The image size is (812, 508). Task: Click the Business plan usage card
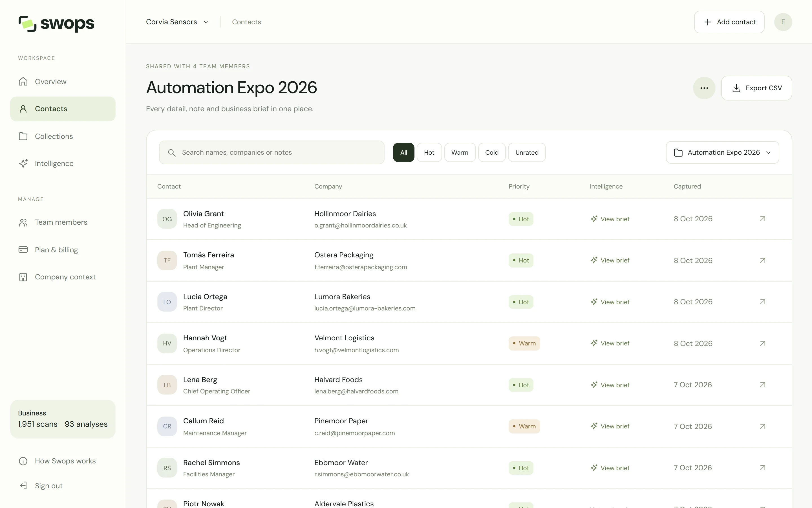tap(63, 419)
